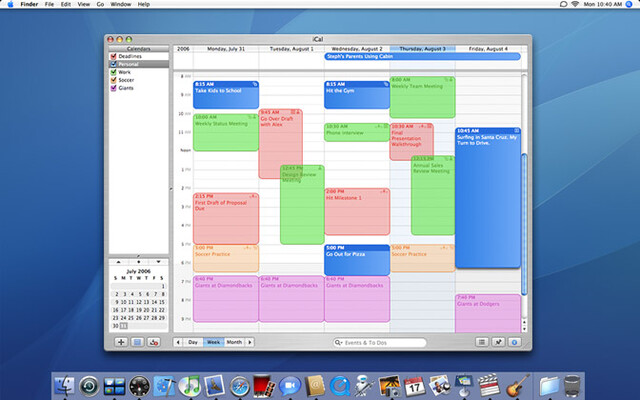Open the Help menu
640x400 pixels.
(144, 4)
